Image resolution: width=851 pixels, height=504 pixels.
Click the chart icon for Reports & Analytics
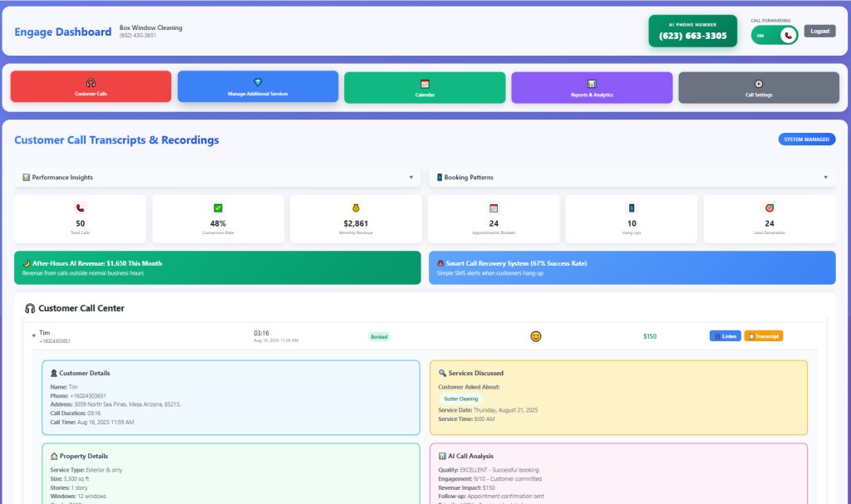click(592, 84)
